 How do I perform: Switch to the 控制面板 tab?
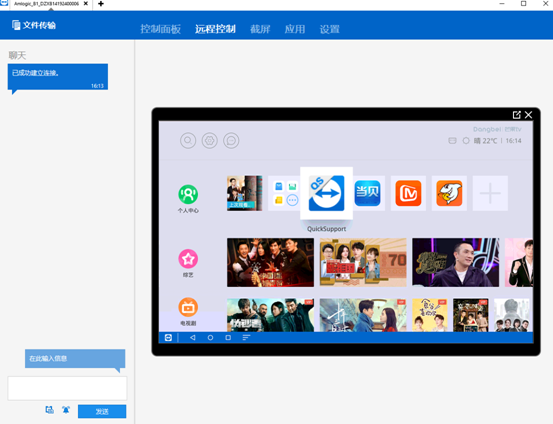[160, 29]
